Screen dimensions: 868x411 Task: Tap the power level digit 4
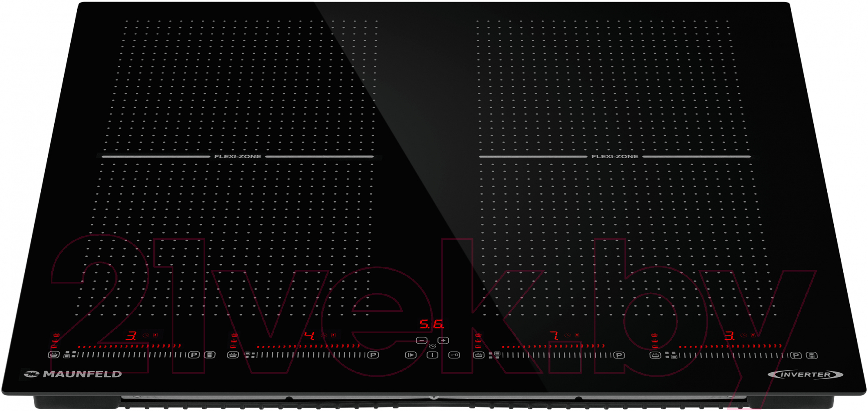click(309, 335)
